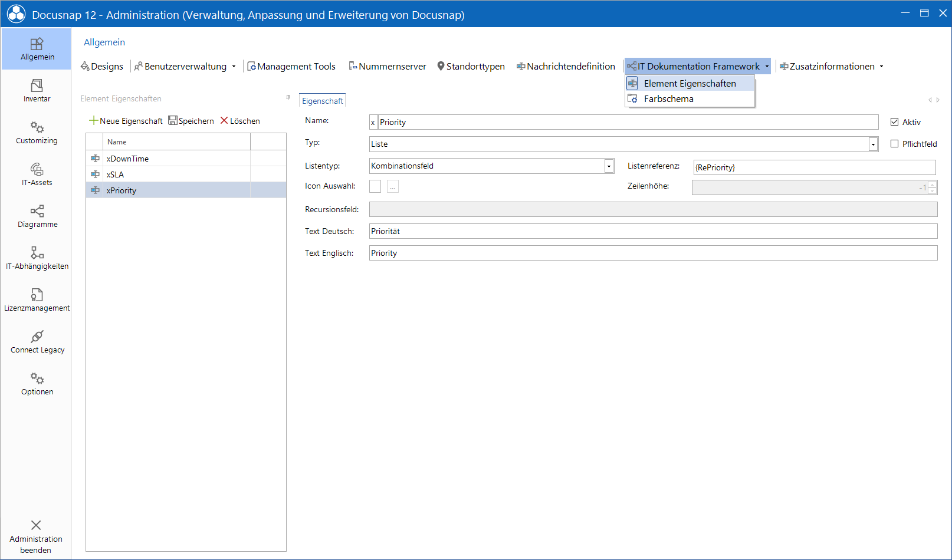Click Neue Eigenschaft button
This screenshot has width=952, height=560.
tap(126, 121)
